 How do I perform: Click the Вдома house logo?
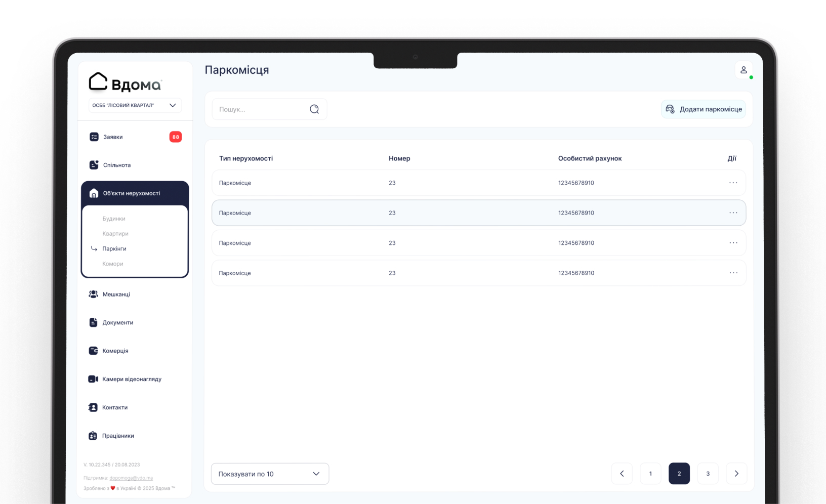pyautogui.click(x=125, y=83)
